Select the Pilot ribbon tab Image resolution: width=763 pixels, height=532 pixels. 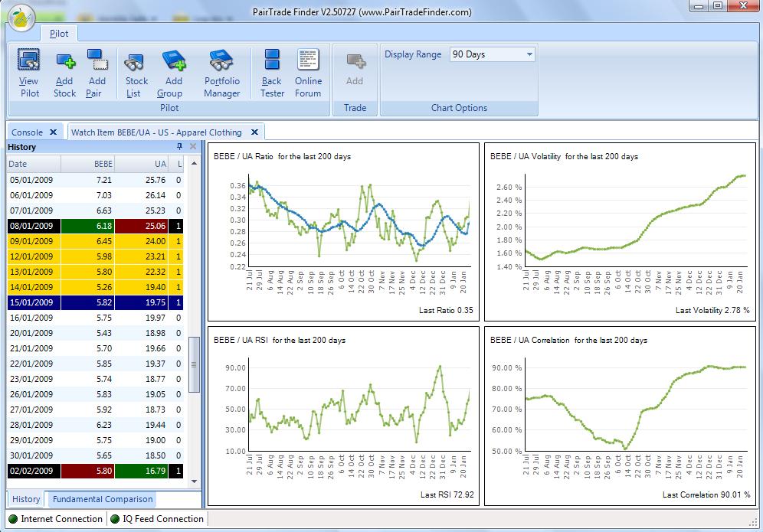coord(59,34)
